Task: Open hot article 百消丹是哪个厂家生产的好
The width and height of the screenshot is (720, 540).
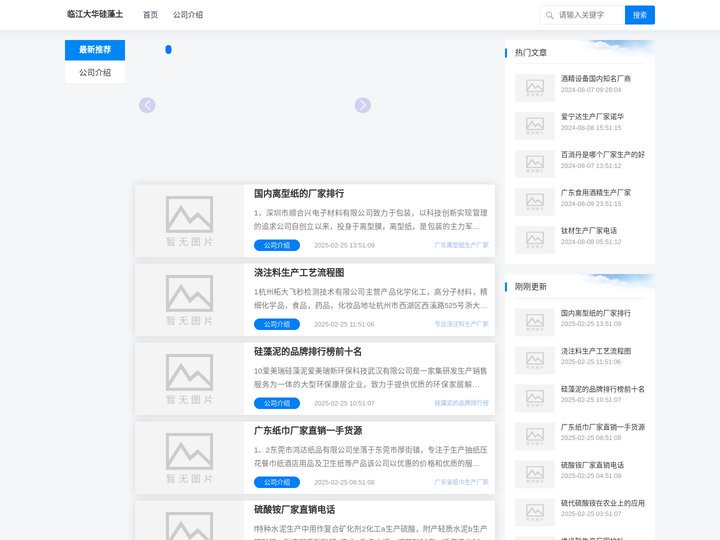Action: [x=602, y=155]
